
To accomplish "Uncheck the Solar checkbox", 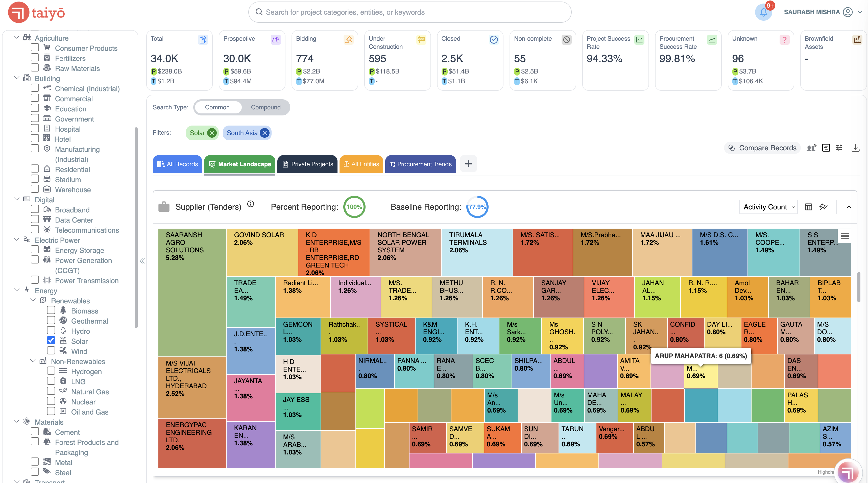I will tap(51, 341).
